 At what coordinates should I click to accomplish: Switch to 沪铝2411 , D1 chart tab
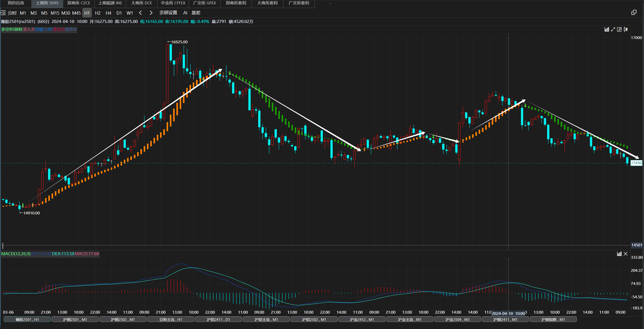218,319
